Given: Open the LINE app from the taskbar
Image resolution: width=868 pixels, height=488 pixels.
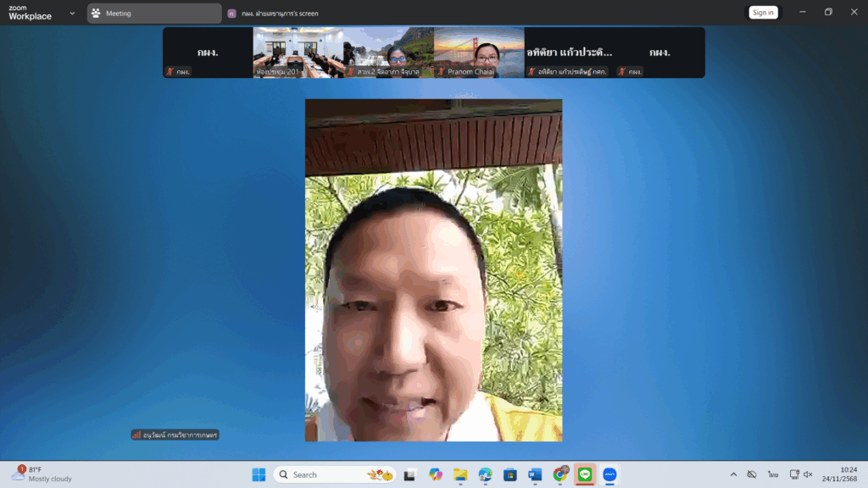Looking at the screenshot, I should tap(584, 474).
